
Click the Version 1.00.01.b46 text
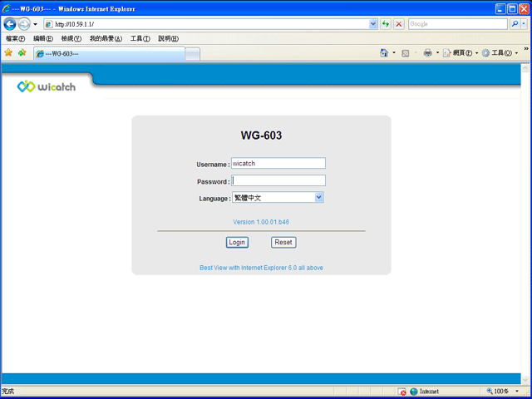[x=261, y=222]
